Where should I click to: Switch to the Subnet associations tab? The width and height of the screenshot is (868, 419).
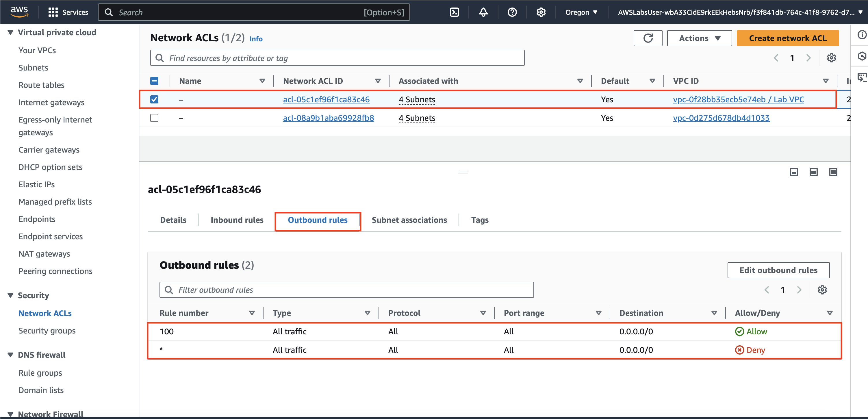point(409,220)
